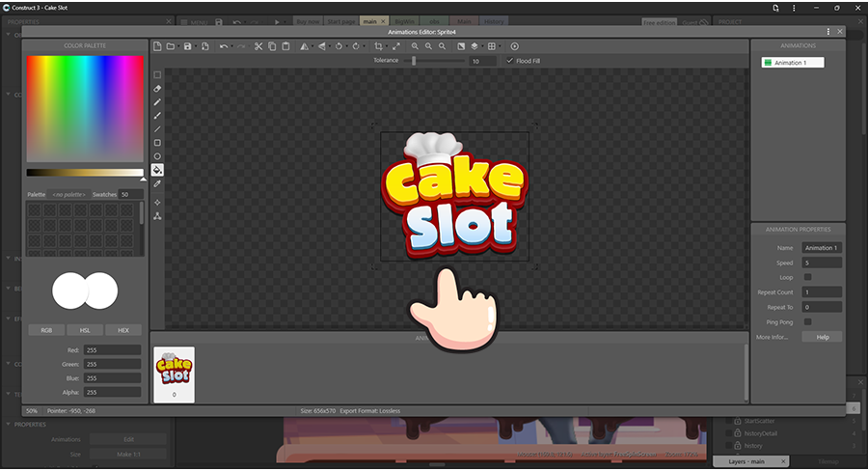868x471 pixels.
Task: Enable the Loop checkbox
Action: pyautogui.click(x=807, y=277)
